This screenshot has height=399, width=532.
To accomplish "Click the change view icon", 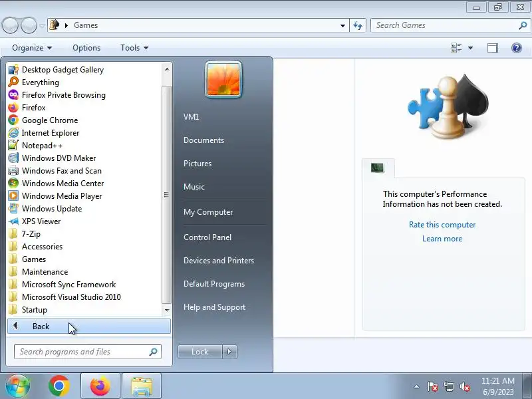I will (x=456, y=48).
